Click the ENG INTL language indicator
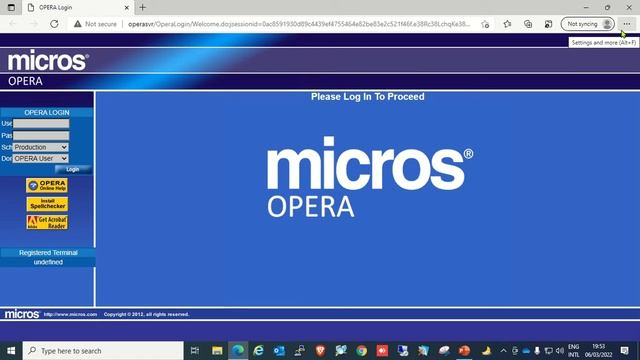640x360 pixels. tap(573, 351)
